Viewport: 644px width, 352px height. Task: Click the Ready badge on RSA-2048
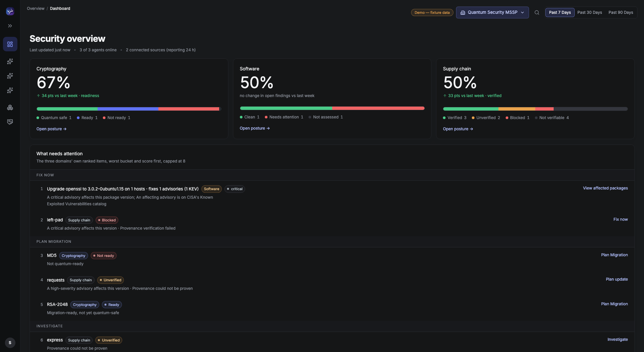click(112, 305)
